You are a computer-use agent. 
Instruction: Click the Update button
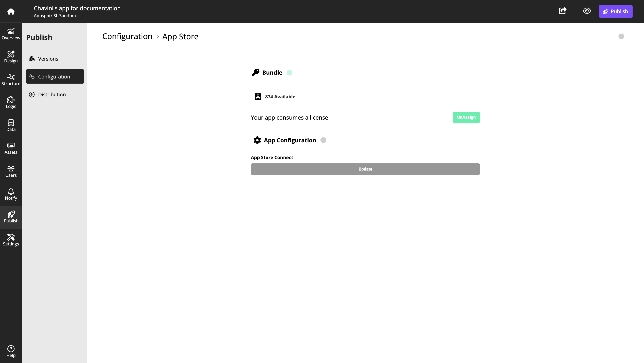coord(365,169)
